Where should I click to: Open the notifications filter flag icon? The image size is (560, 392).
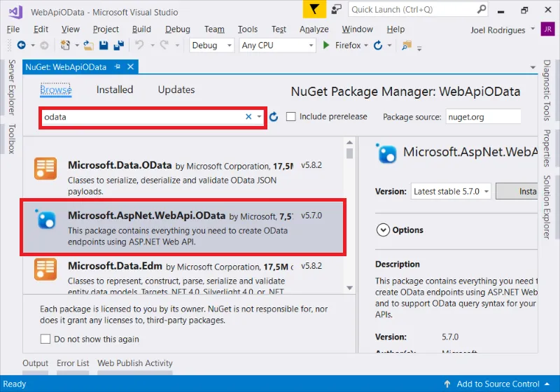pos(314,9)
